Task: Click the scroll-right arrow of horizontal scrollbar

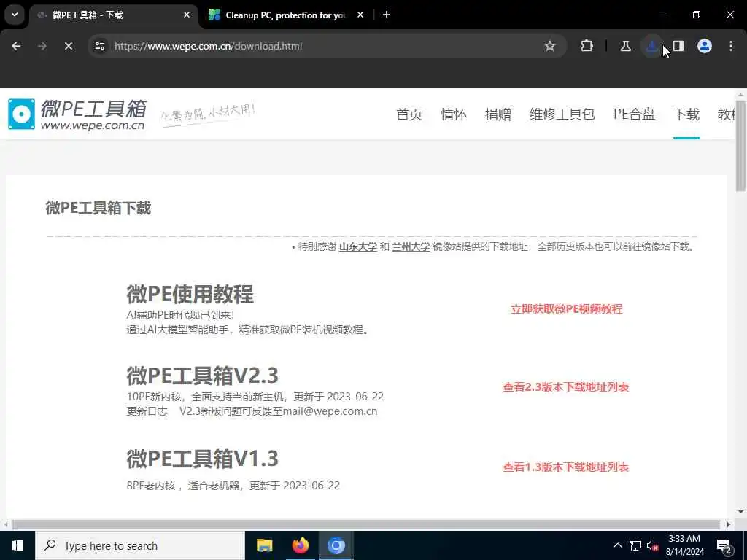Action: click(x=729, y=525)
